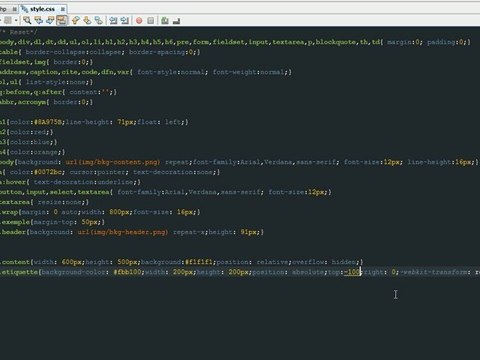Image resolution: width=480 pixels, height=360 pixels.
Task: Click the 'color:orange' rule line
Action: tap(32, 152)
